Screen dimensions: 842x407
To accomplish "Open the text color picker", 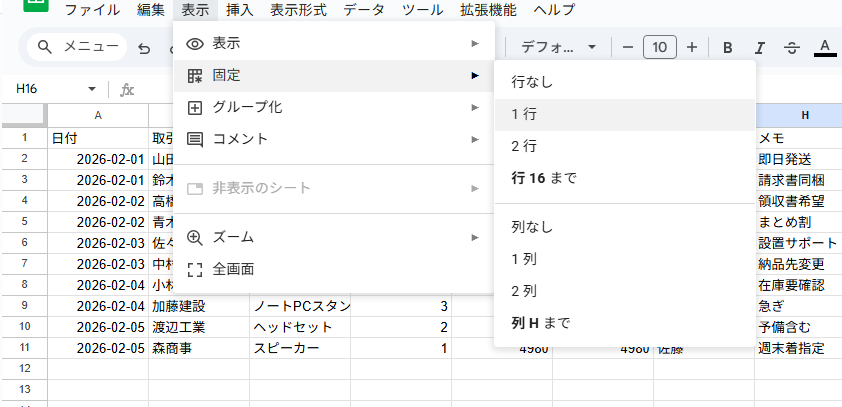I will click(x=825, y=47).
